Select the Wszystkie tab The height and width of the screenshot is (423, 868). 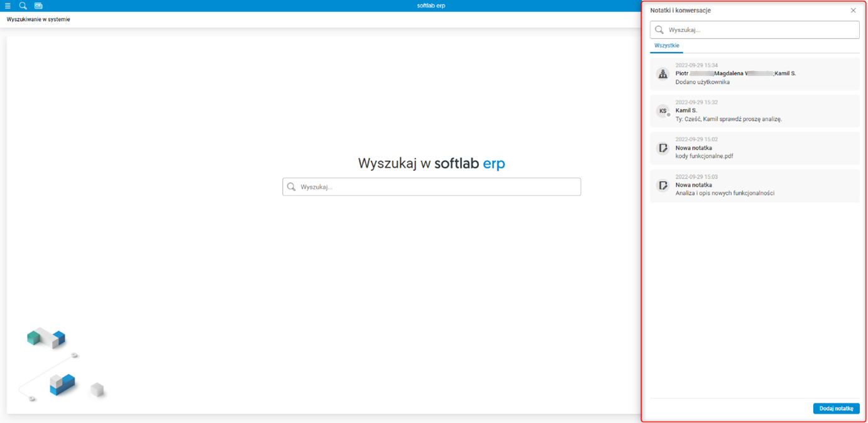(x=666, y=46)
